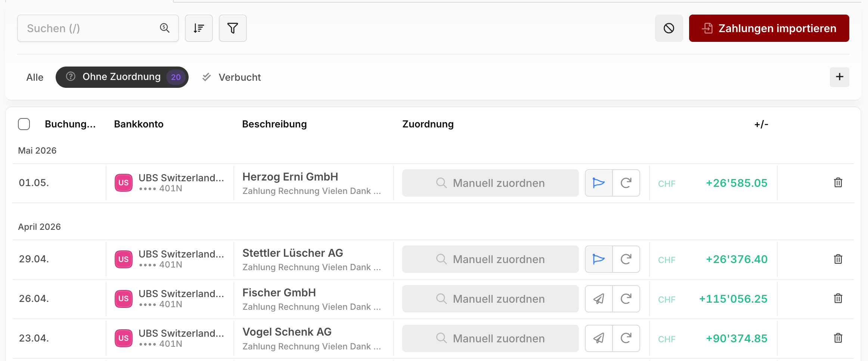Click the search magnifier icon in Suchen field

[x=165, y=28]
